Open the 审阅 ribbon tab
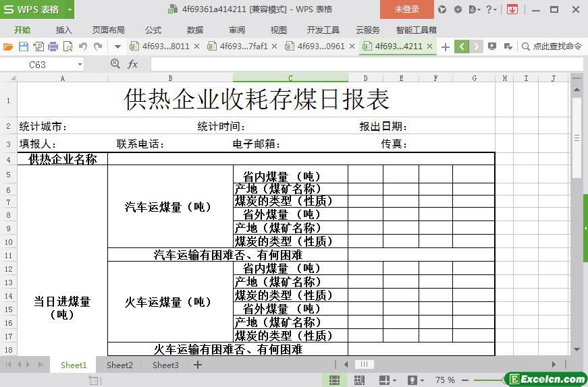Viewport: 588px width, 387px height. click(237, 30)
